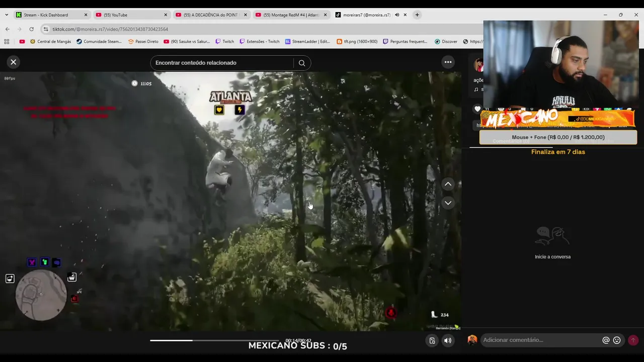Image resolution: width=644 pixels, height=362 pixels.
Task: Open 'Comunidade Steam...' bookmark
Action: (x=99, y=42)
